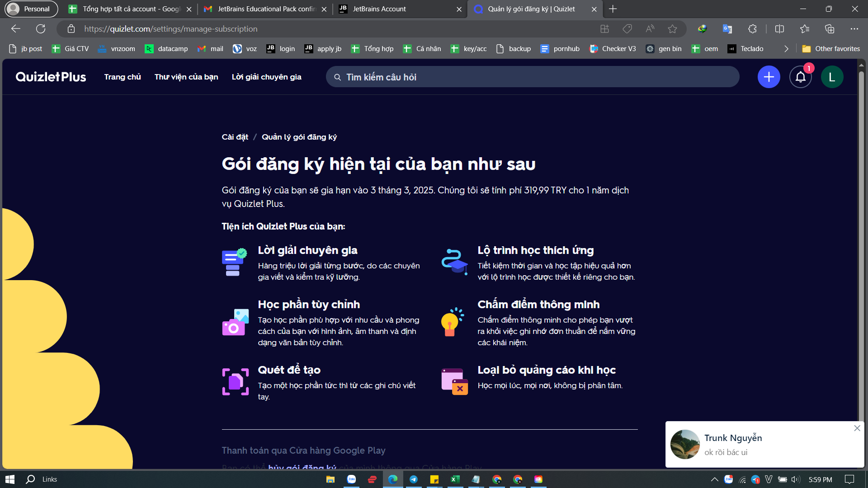Open the battery status icon
Viewport: 868px width, 488px height.
783,479
